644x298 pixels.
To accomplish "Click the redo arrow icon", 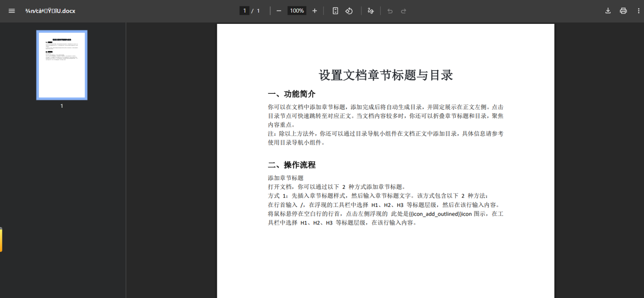I will [403, 10].
